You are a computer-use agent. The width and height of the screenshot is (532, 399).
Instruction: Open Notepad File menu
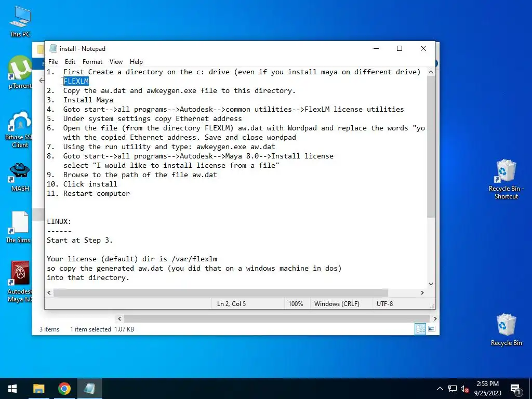tap(53, 62)
